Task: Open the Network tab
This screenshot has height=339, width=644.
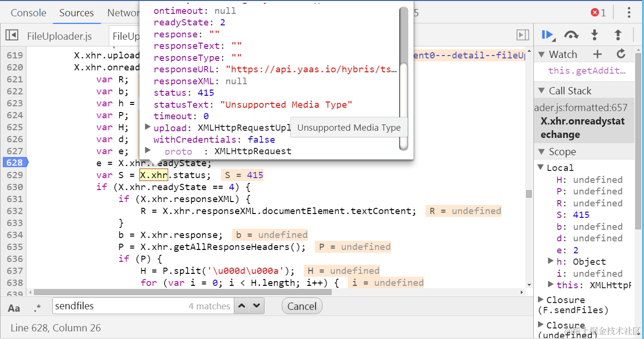Action: coord(122,13)
